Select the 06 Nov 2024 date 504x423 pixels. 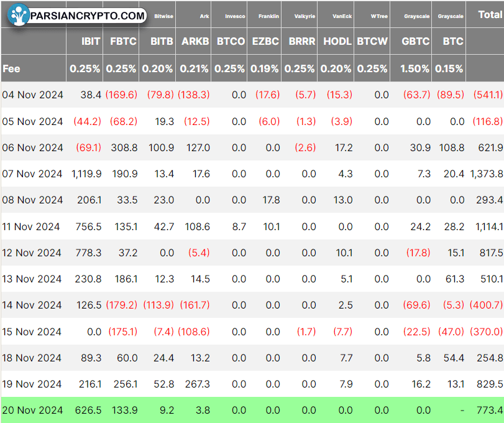(x=32, y=147)
